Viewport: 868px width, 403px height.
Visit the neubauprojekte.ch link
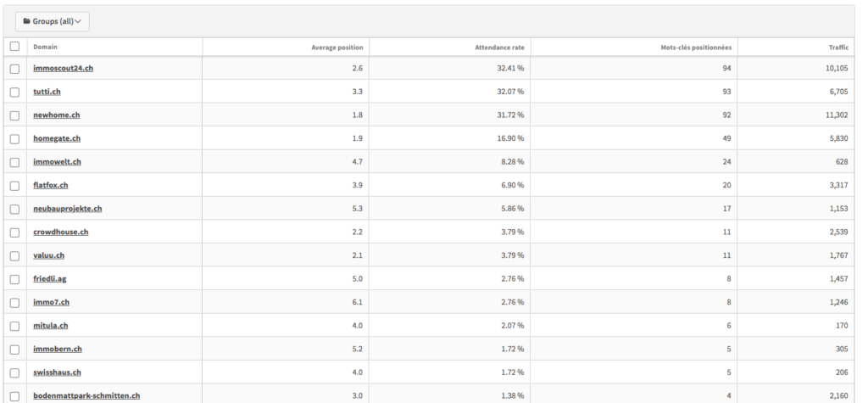(x=68, y=209)
